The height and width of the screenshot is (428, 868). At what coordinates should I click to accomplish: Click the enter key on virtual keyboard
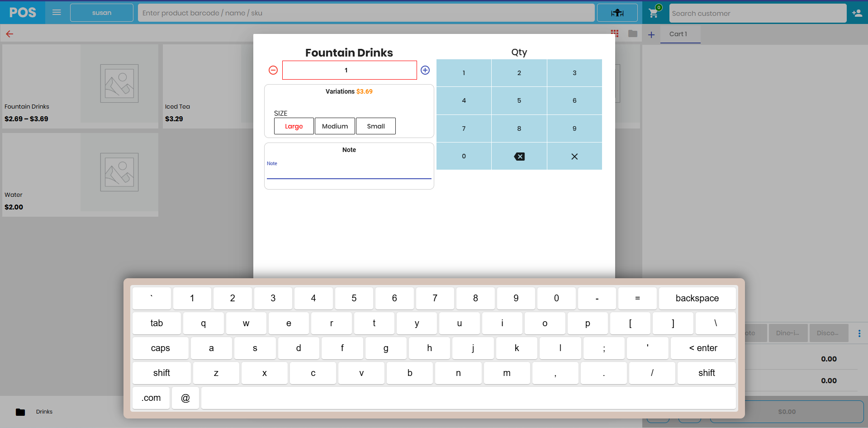click(703, 348)
